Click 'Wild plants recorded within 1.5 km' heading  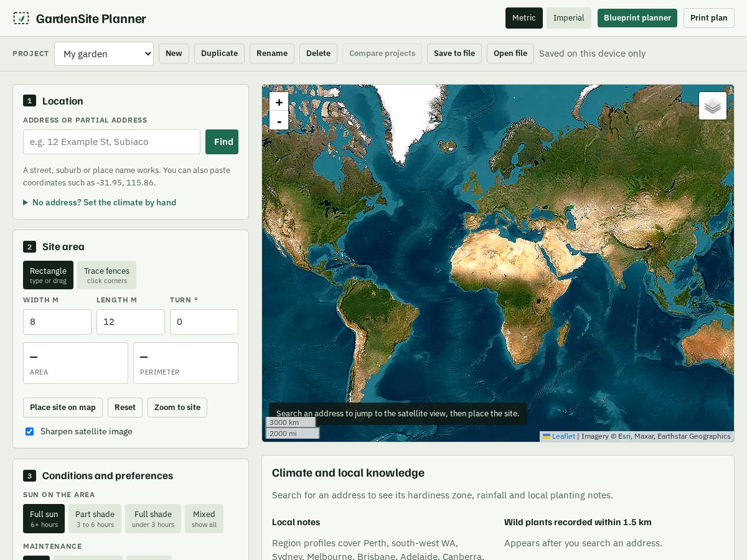[578, 522]
